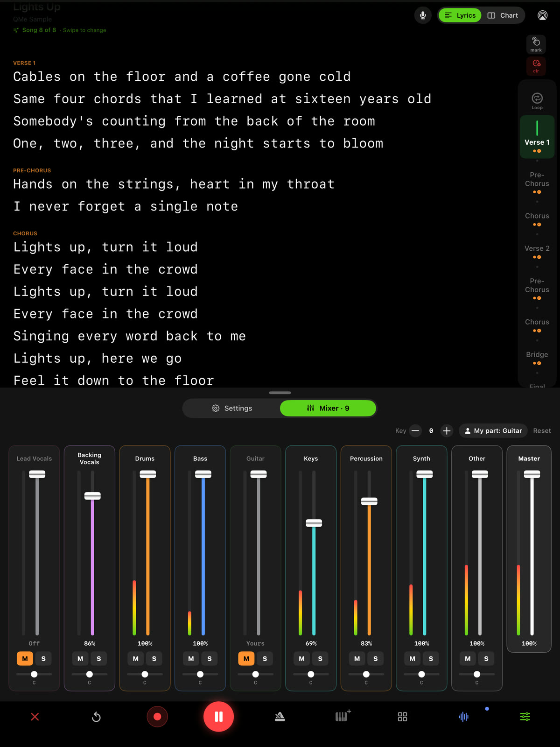Select the Mixer · 9 tab
Viewport: 560px width, 747px height.
(328, 408)
